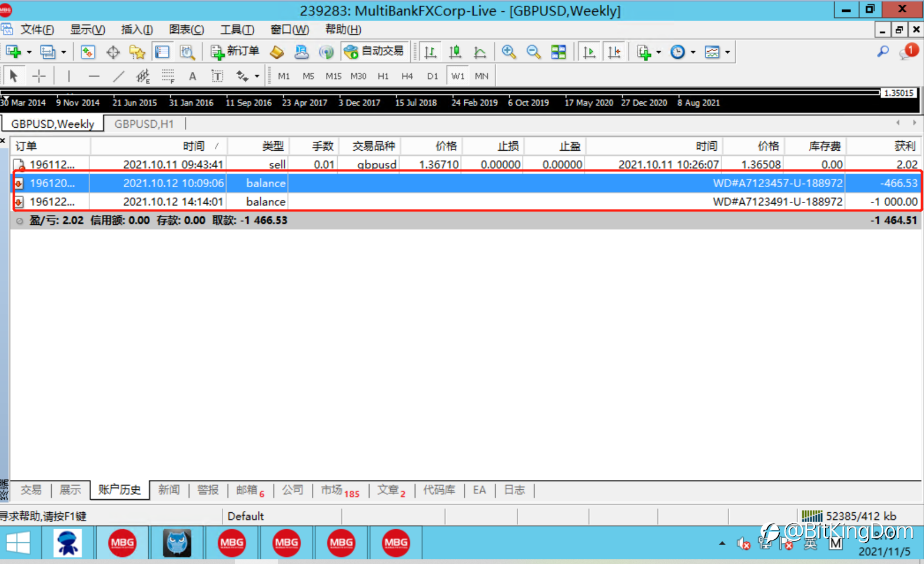This screenshot has width=924, height=564.
Task: Open the Windows Start button
Action: pyautogui.click(x=19, y=543)
